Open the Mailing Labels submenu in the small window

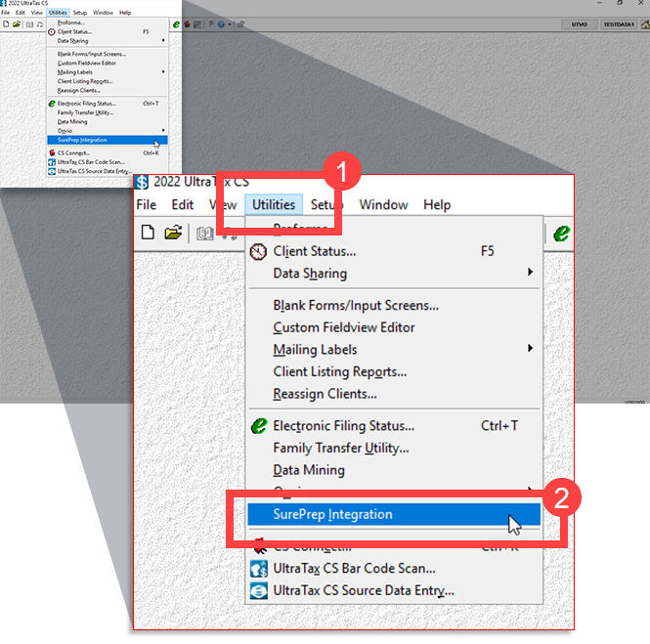tap(108, 72)
